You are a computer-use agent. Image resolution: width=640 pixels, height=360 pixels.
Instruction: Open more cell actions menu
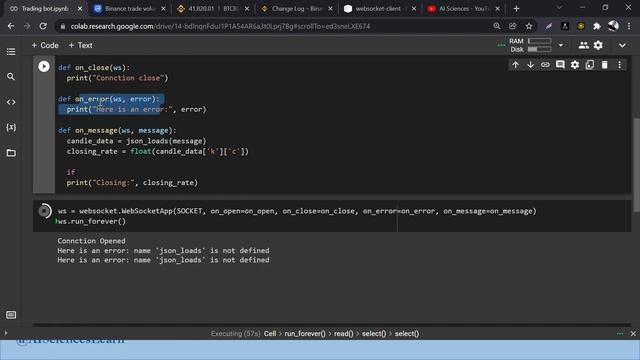620,65
